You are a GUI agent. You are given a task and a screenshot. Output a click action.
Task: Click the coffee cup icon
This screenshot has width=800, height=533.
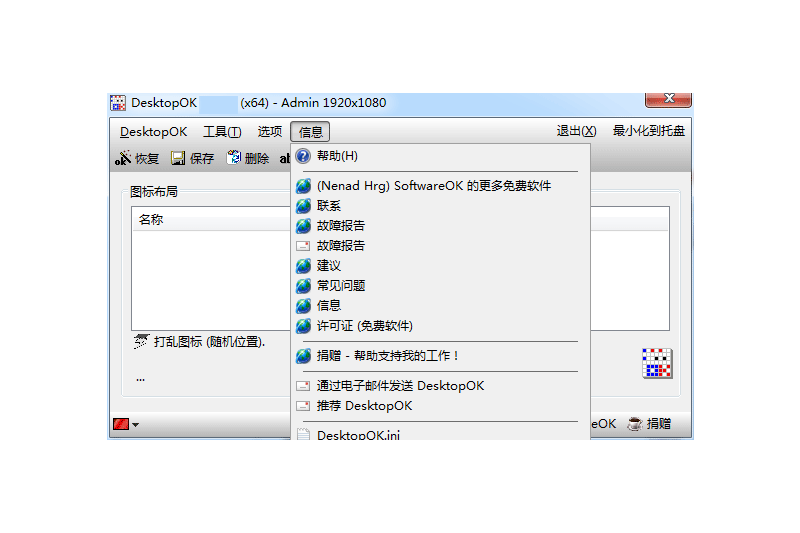click(634, 424)
